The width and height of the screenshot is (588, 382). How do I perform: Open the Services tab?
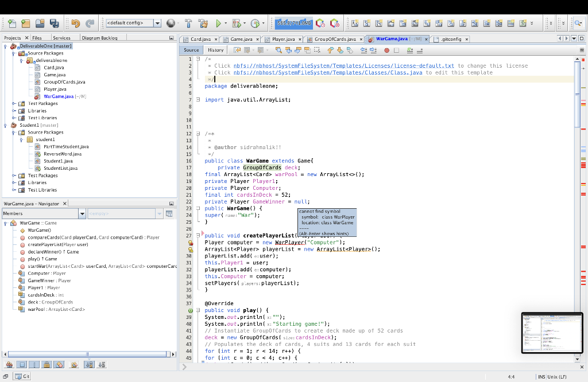pos(61,38)
